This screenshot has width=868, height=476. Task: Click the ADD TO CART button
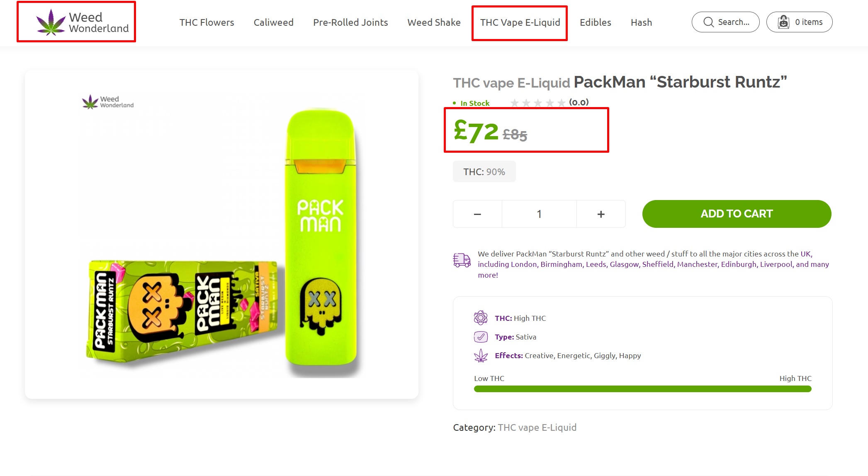tap(737, 214)
